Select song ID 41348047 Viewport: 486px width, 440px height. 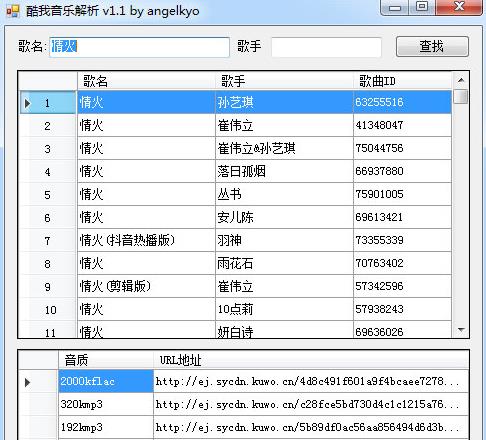pyautogui.click(x=403, y=125)
